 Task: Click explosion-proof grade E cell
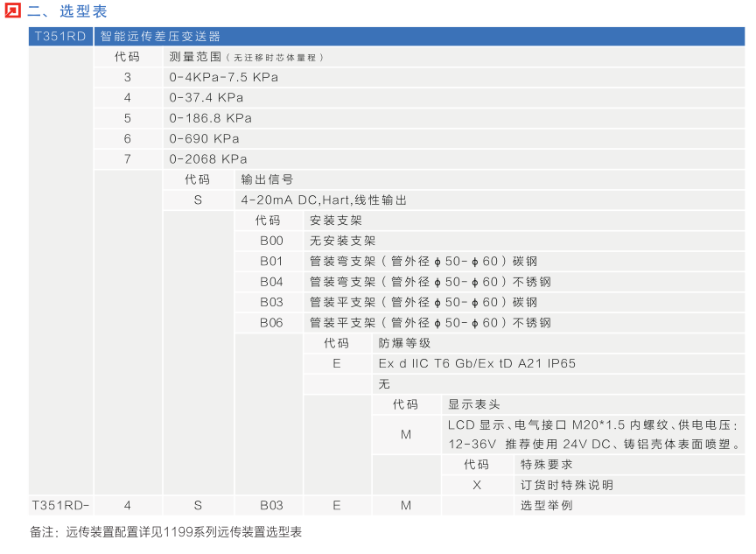click(x=339, y=362)
